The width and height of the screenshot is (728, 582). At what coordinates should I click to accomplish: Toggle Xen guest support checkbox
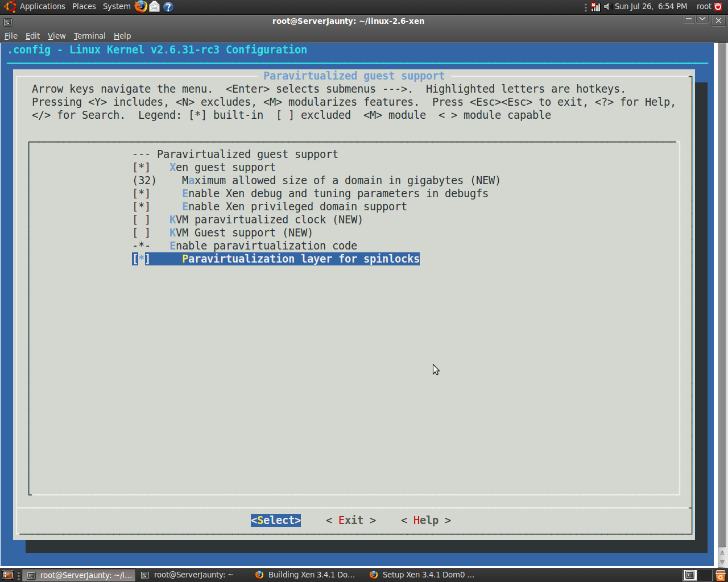142,168
